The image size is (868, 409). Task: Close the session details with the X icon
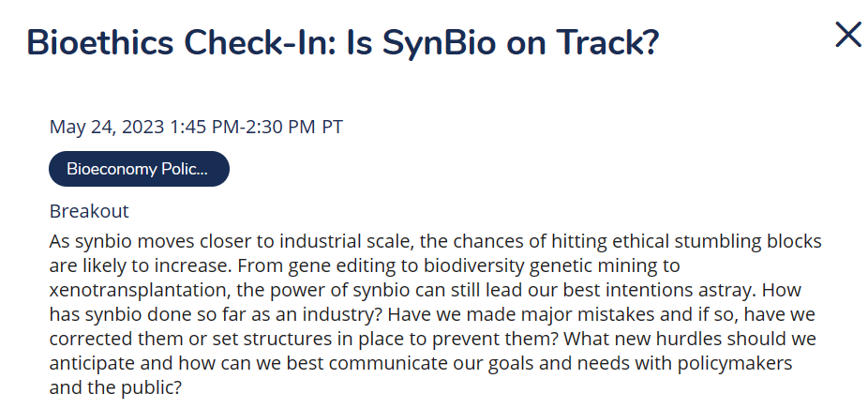(848, 35)
